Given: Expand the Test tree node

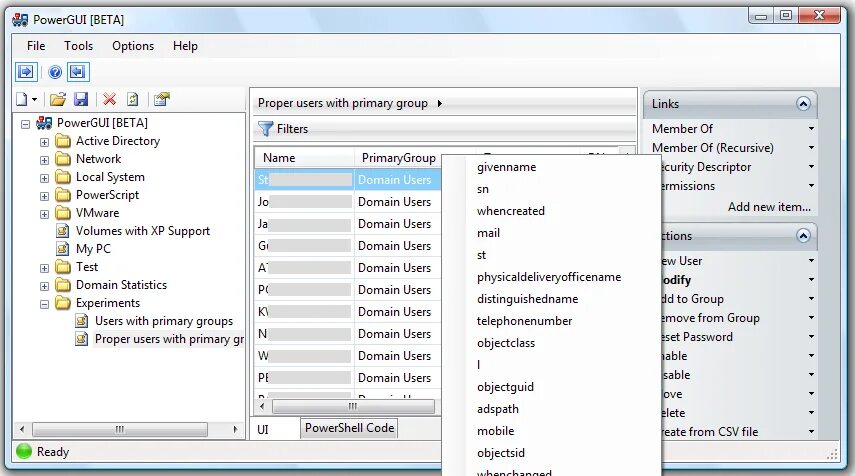Looking at the screenshot, I should click(44, 268).
